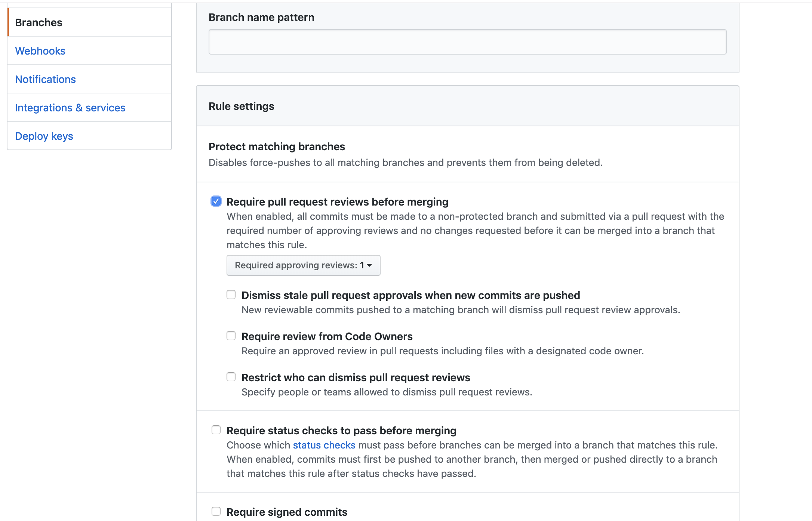Open Webhooks settings page
Viewport: 812px width, 521px height.
40,51
